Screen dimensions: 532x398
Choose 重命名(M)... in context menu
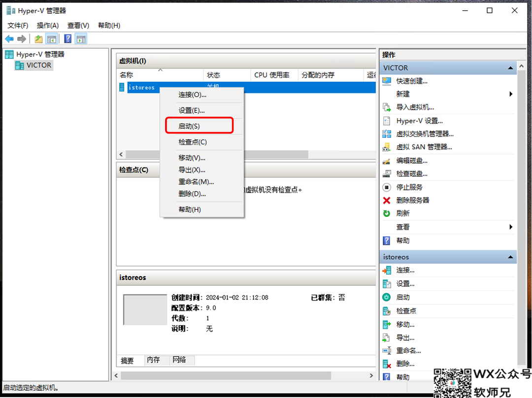[x=202, y=182]
